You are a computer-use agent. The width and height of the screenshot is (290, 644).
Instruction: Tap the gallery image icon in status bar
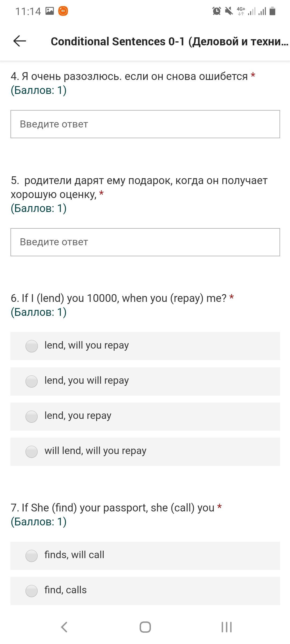[50, 11]
